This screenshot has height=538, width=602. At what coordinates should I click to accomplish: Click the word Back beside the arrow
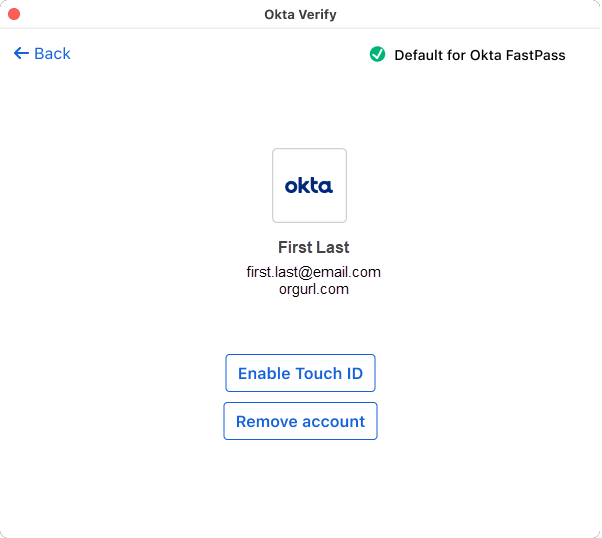click(52, 53)
